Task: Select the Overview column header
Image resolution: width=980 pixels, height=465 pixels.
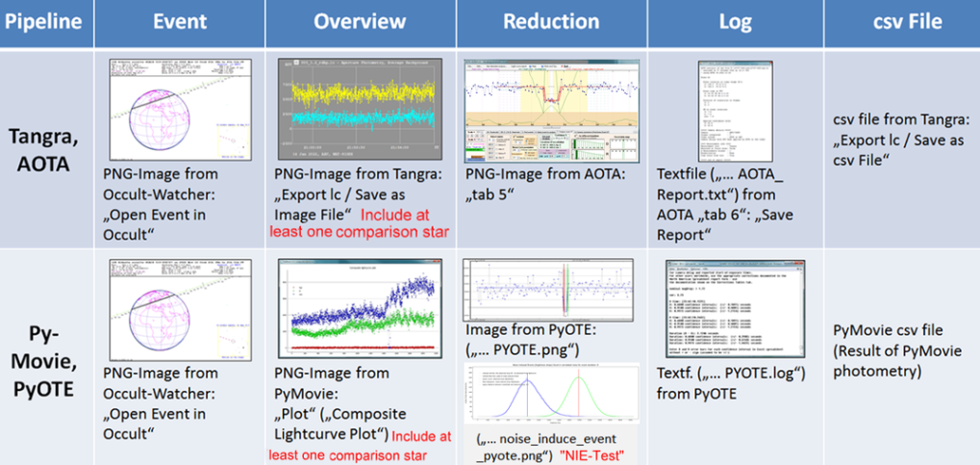Action: (360, 22)
